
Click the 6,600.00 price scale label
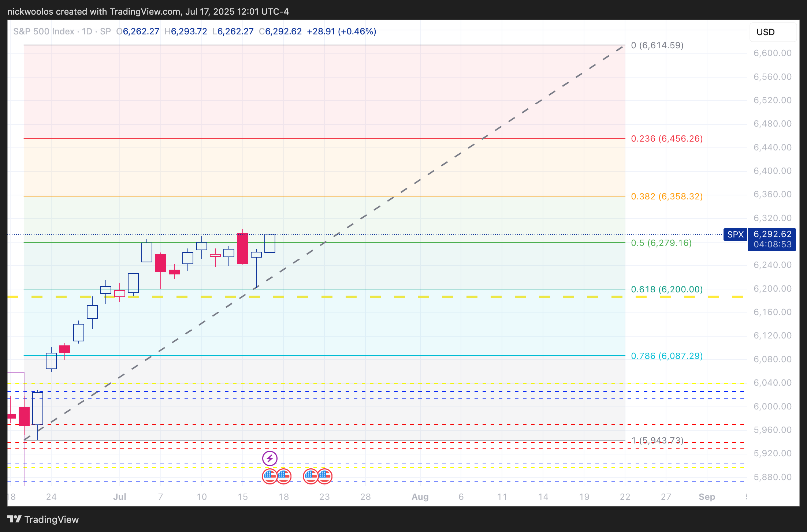[772, 53]
